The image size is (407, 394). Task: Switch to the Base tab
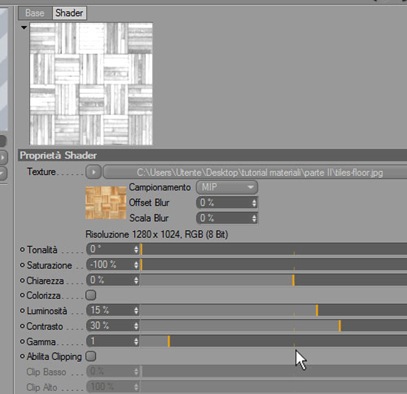click(35, 13)
